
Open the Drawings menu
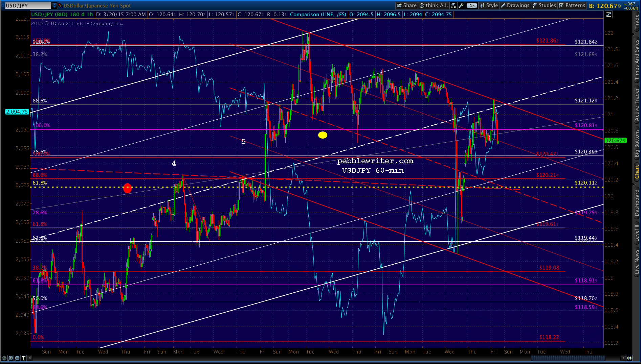point(515,5)
